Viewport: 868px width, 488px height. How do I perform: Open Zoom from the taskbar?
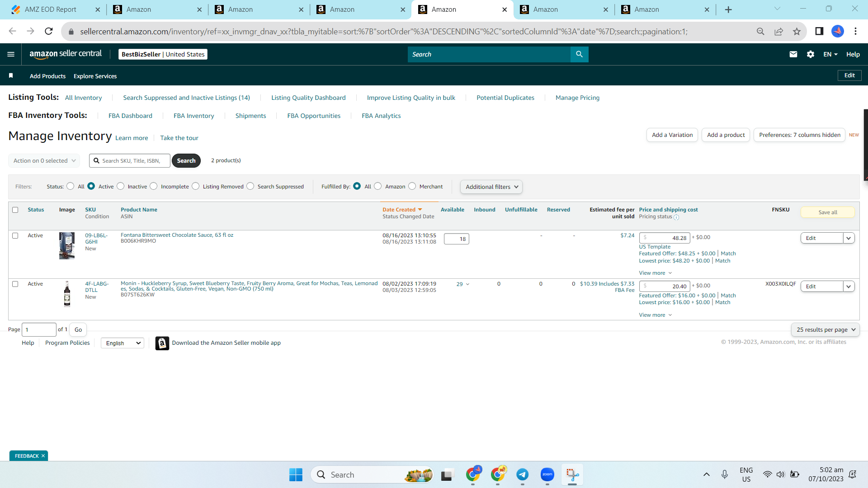tap(547, 474)
